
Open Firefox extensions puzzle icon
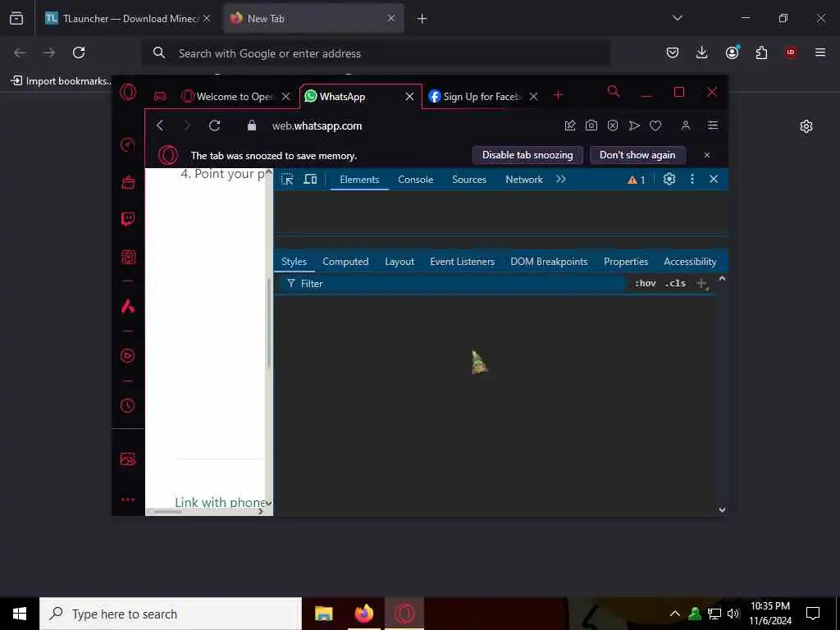pos(761,52)
